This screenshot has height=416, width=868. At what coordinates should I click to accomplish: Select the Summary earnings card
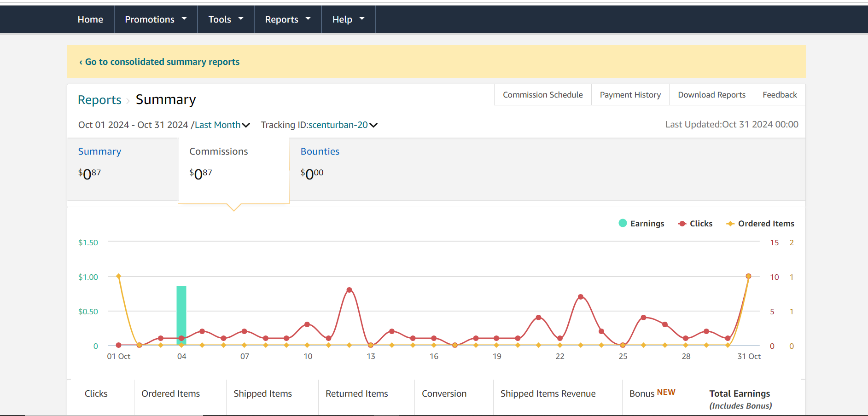(122, 169)
